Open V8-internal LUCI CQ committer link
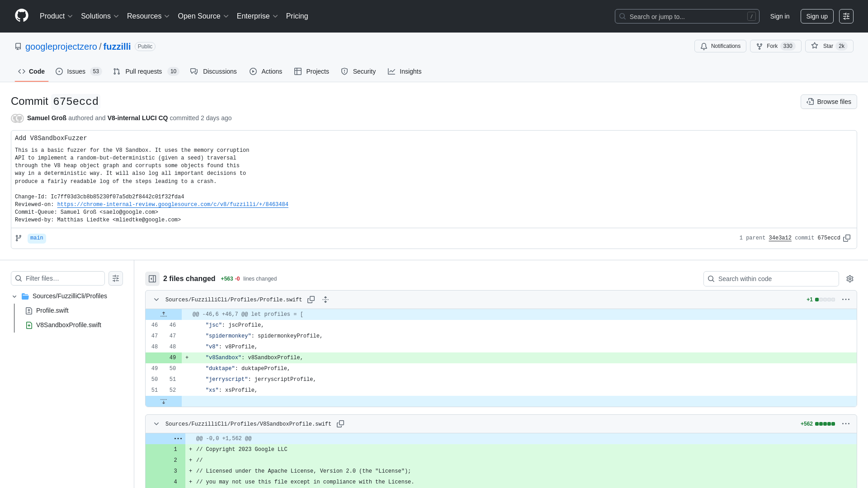 pos(137,118)
